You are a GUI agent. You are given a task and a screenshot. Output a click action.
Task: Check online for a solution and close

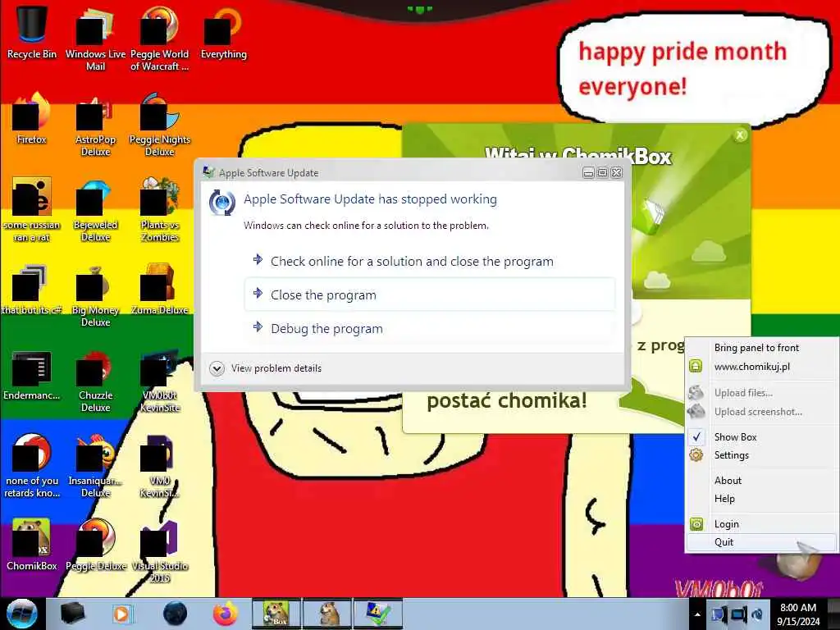[430, 262]
